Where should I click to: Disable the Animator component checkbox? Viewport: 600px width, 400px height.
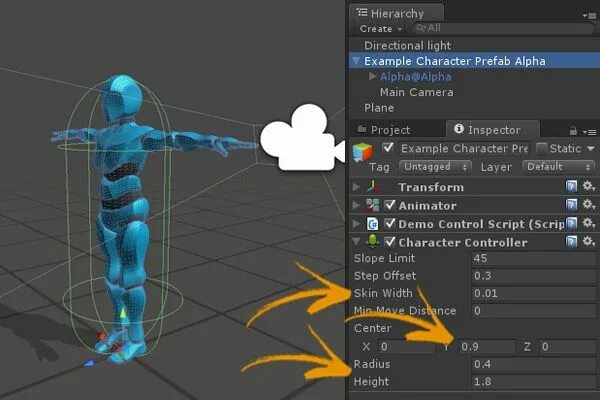point(390,205)
